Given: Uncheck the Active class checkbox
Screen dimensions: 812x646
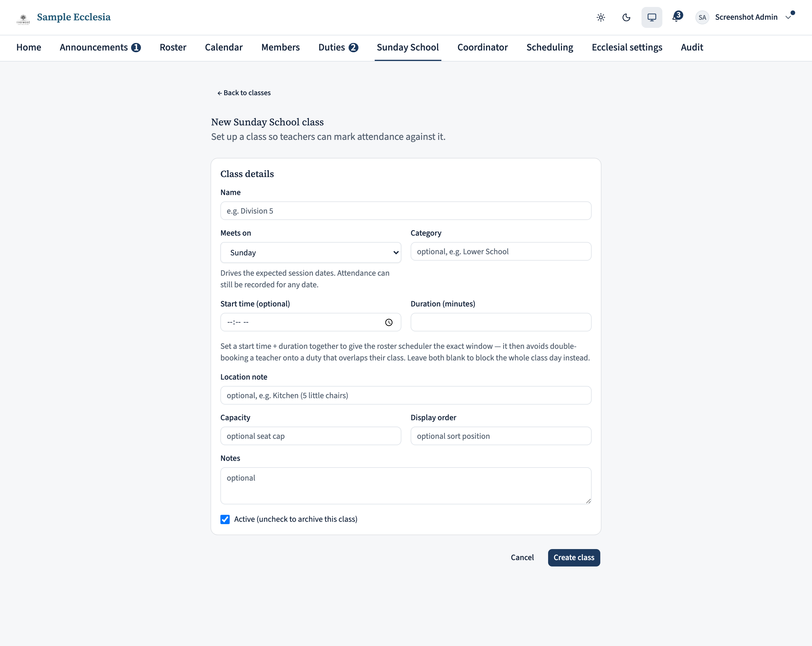Looking at the screenshot, I should pos(225,519).
